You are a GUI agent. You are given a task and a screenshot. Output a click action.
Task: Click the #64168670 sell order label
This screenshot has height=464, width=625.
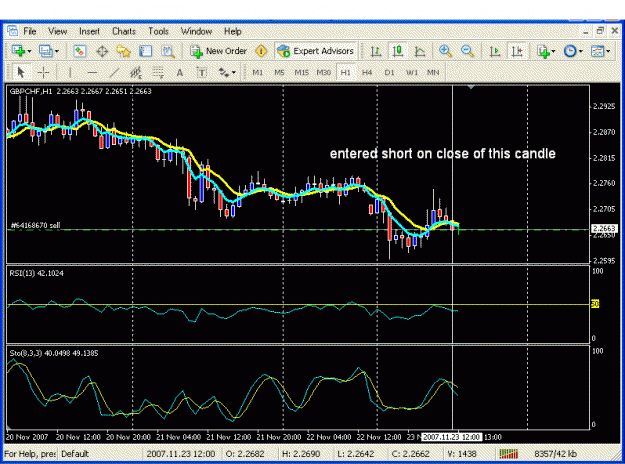coord(35,225)
